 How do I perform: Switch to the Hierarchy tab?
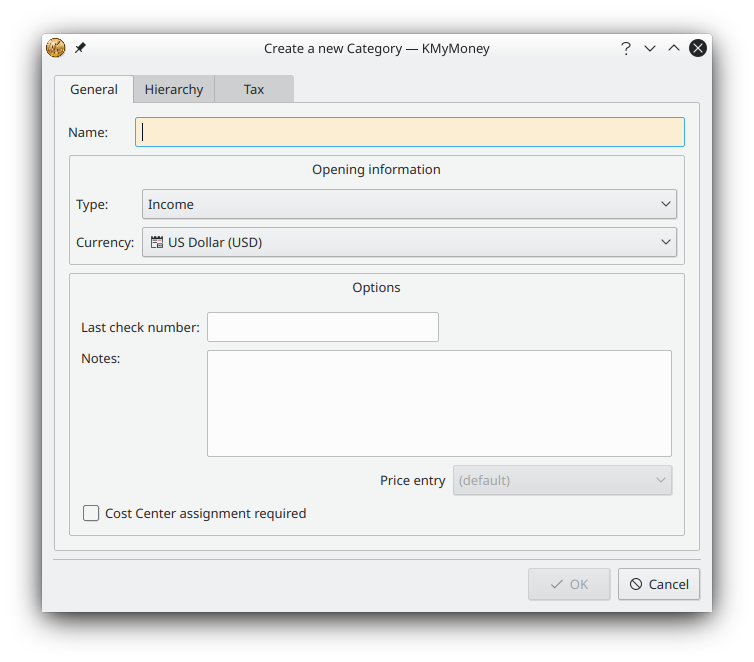click(x=173, y=89)
